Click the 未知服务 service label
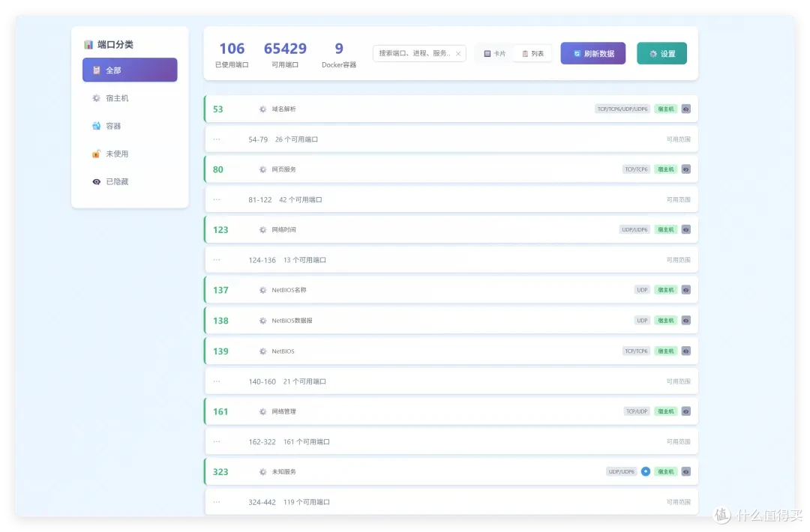The image size is (810, 532). click(x=283, y=471)
